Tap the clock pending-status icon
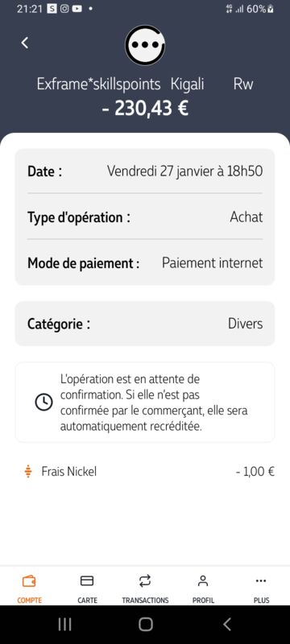 tap(43, 402)
